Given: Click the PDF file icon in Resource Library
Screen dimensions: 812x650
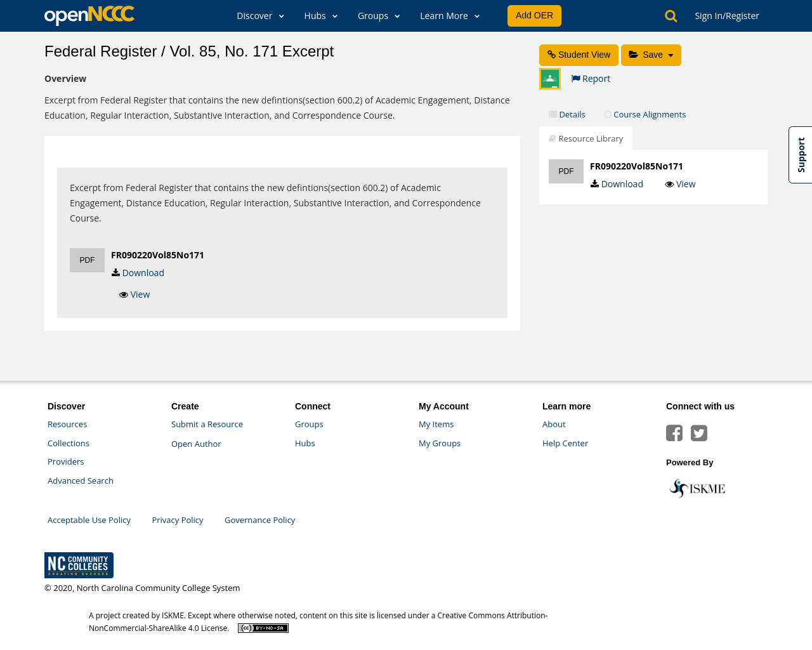Looking at the screenshot, I should 566,170.
